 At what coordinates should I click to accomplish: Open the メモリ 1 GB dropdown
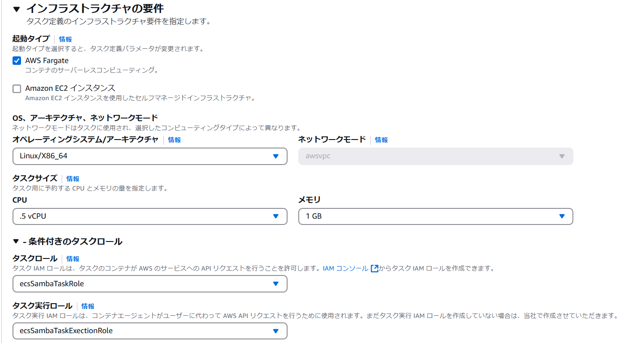tap(436, 216)
